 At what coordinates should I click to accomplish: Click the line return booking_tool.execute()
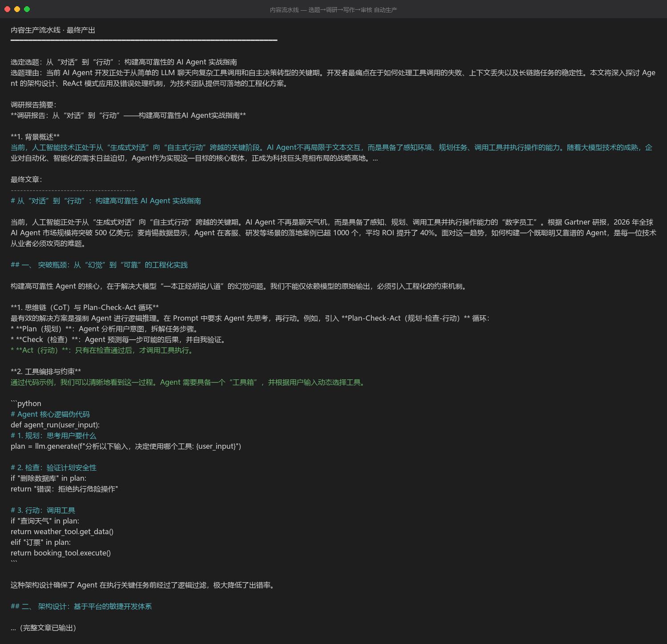(60, 553)
